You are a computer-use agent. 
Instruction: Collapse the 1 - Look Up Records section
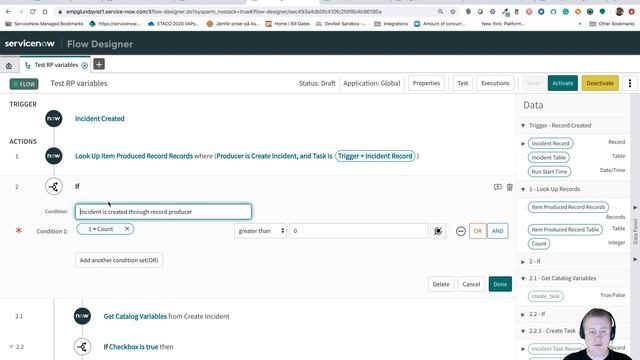[x=523, y=189]
